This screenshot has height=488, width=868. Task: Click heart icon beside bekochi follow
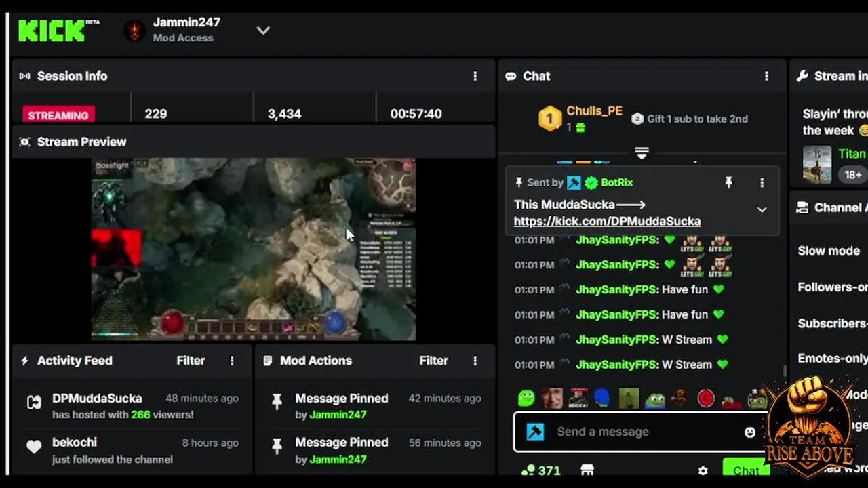34,447
